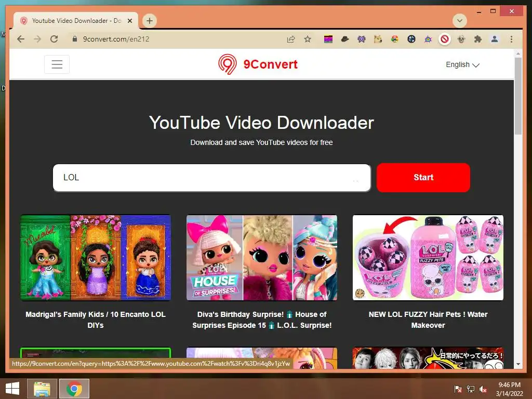
Task: Click the purple spiky star extension icon
Action: (x=428, y=39)
